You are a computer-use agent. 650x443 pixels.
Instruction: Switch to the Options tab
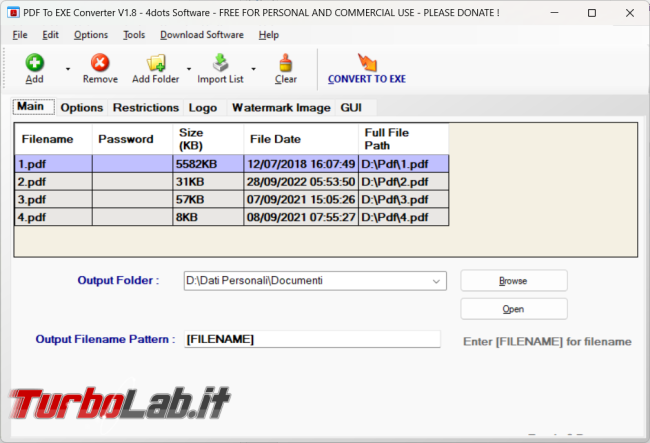coord(82,108)
